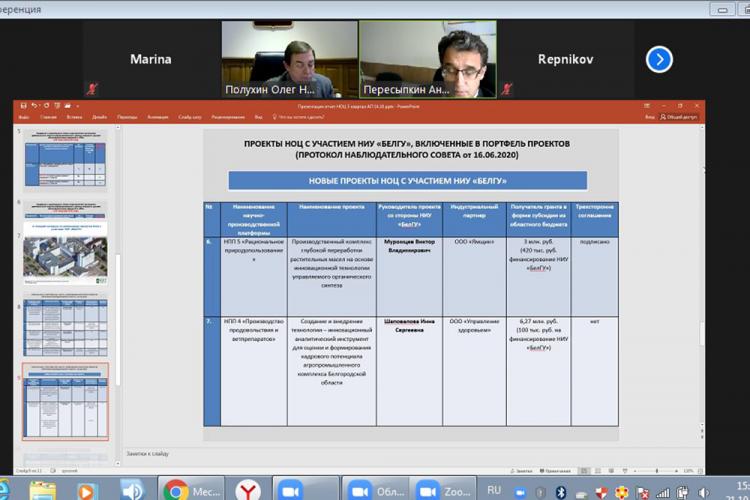Open Yandex Browser from the taskbar
The image size is (750, 500).
pyautogui.click(x=246, y=490)
